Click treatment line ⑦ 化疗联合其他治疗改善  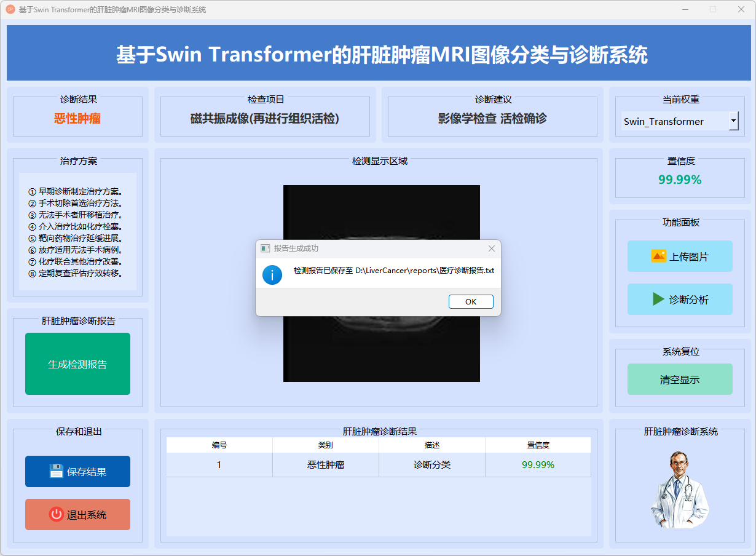click(x=76, y=261)
